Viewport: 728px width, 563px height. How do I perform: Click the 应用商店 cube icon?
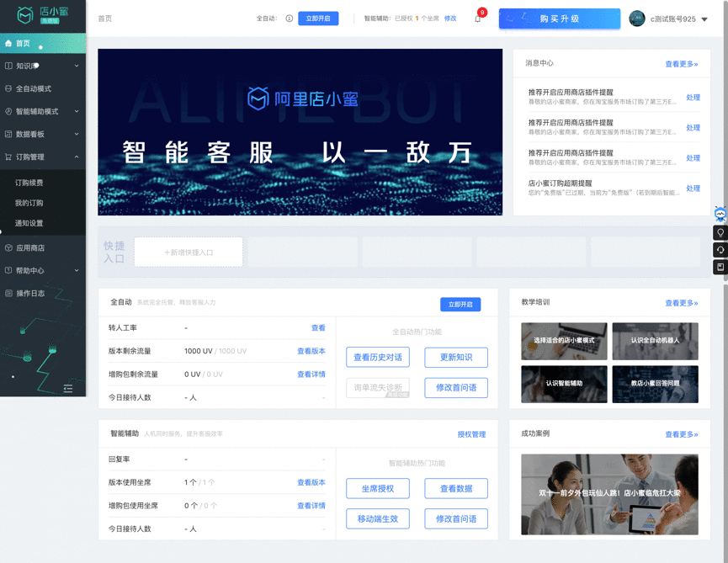[x=8, y=248]
